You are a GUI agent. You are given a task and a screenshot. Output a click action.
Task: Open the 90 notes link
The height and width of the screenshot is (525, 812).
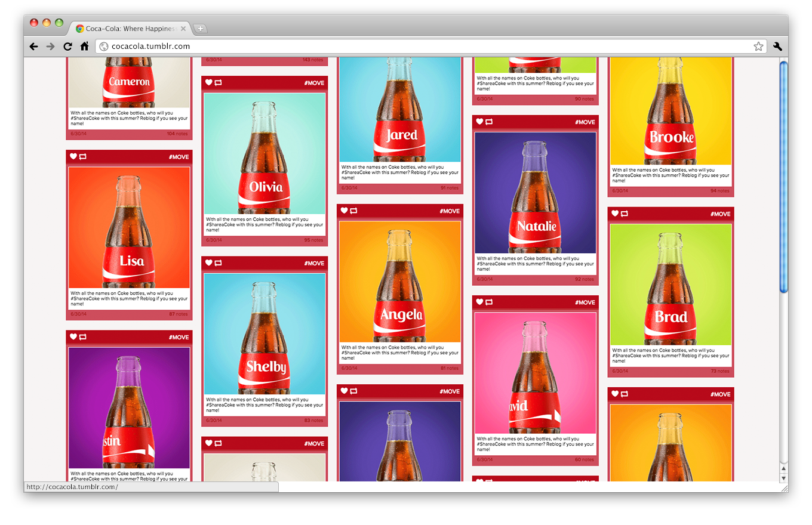585,99
